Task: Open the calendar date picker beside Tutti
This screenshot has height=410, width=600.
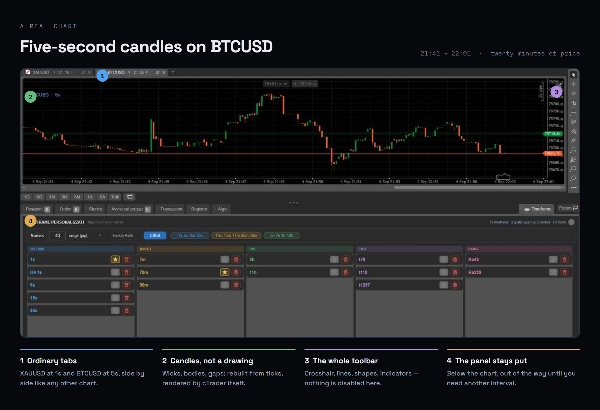Action: (x=130, y=197)
